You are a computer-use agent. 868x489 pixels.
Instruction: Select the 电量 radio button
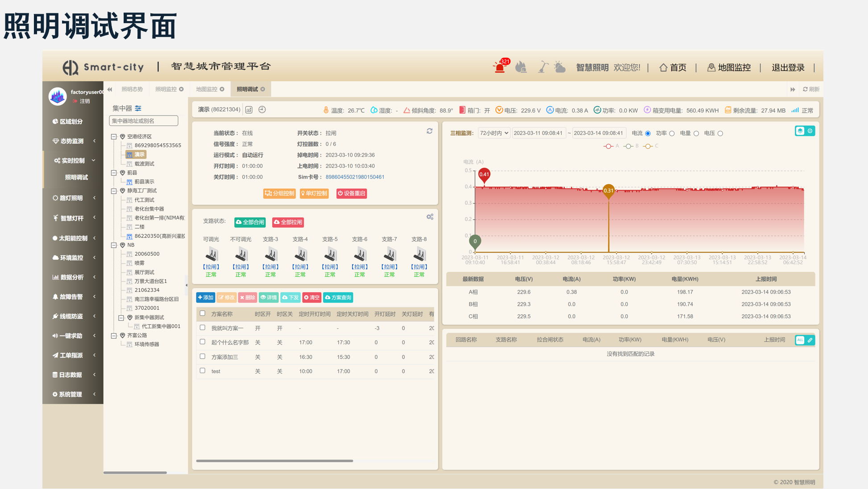696,133
